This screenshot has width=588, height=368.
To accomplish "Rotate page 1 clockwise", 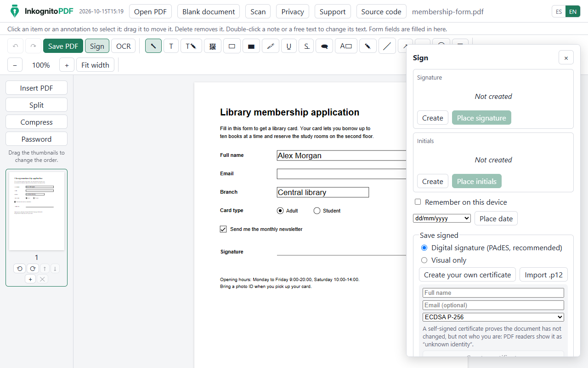I will (33, 269).
